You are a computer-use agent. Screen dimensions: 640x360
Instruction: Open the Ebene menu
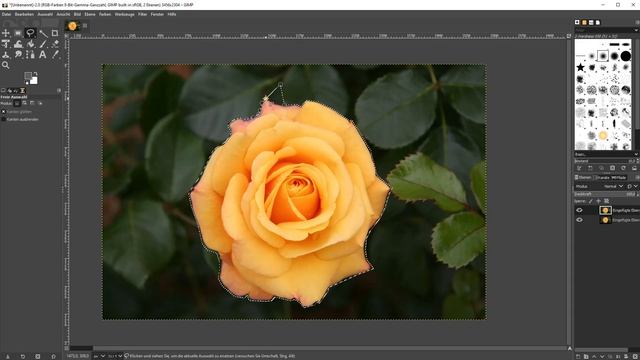[x=90, y=14]
